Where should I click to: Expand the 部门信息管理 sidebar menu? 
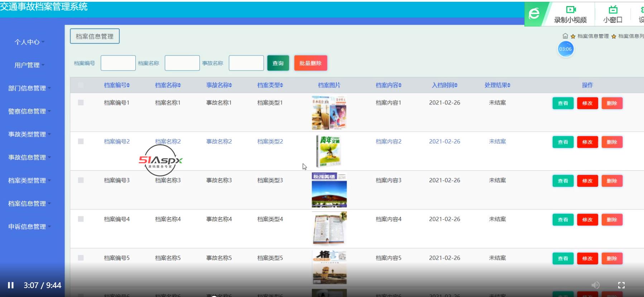click(29, 88)
